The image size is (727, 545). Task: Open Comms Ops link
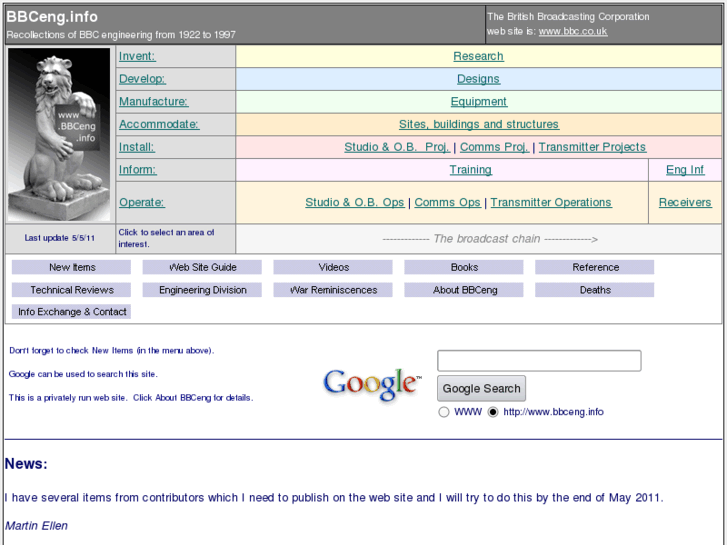pos(447,202)
